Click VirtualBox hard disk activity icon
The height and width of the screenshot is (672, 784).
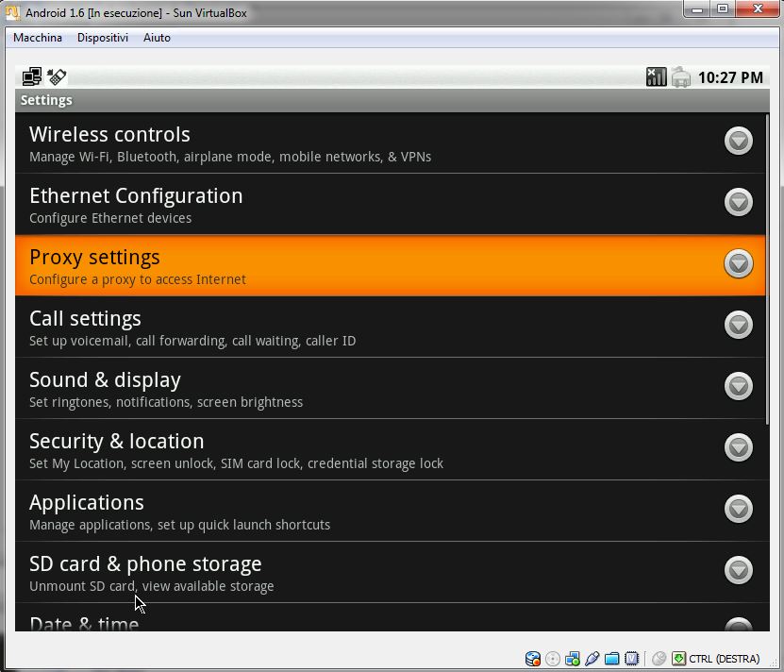coord(533,659)
